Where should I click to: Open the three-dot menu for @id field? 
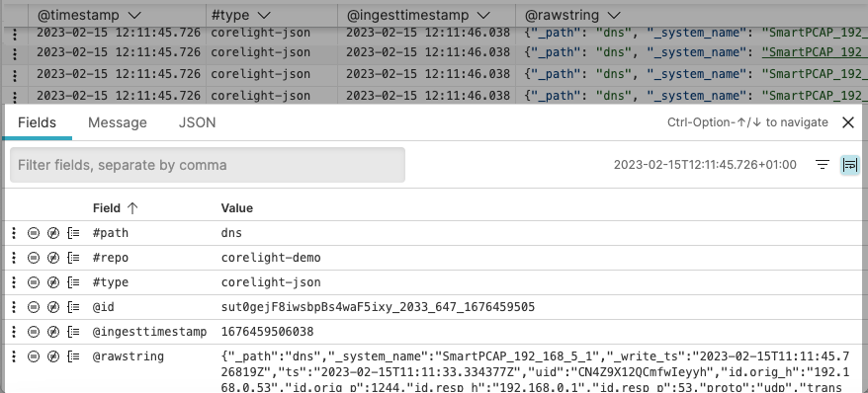coord(14,307)
